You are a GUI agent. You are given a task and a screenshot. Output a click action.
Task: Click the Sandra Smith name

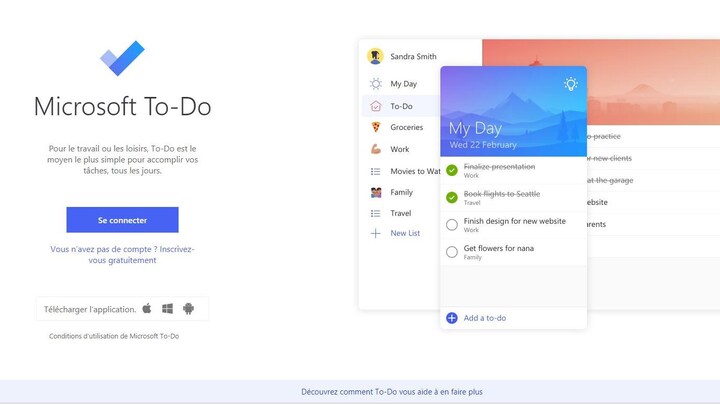pyautogui.click(x=413, y=56)
